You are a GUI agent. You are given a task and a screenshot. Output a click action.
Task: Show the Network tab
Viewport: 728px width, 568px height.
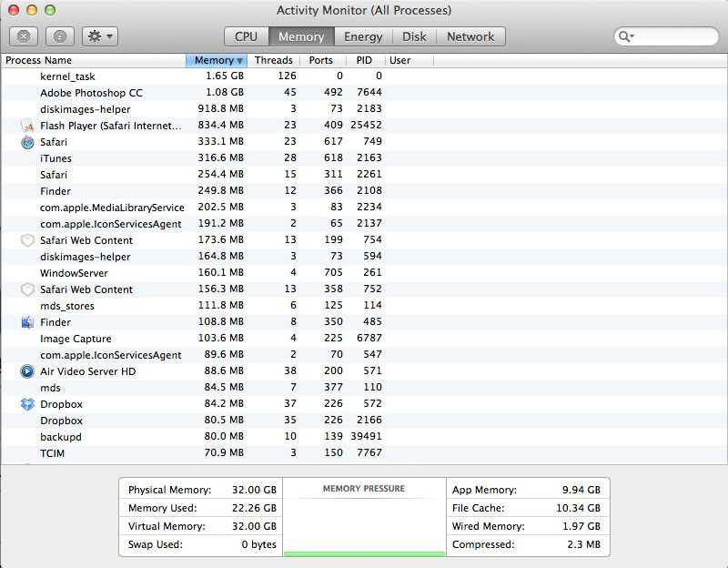(470, 36)
